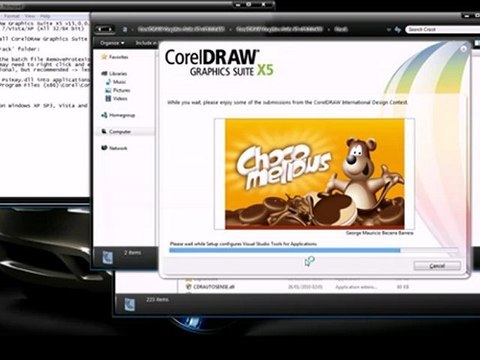The width and height of the screenshot is (480, 360).
Task: Click the Pictures library icon
Action: tap(108, 90)
